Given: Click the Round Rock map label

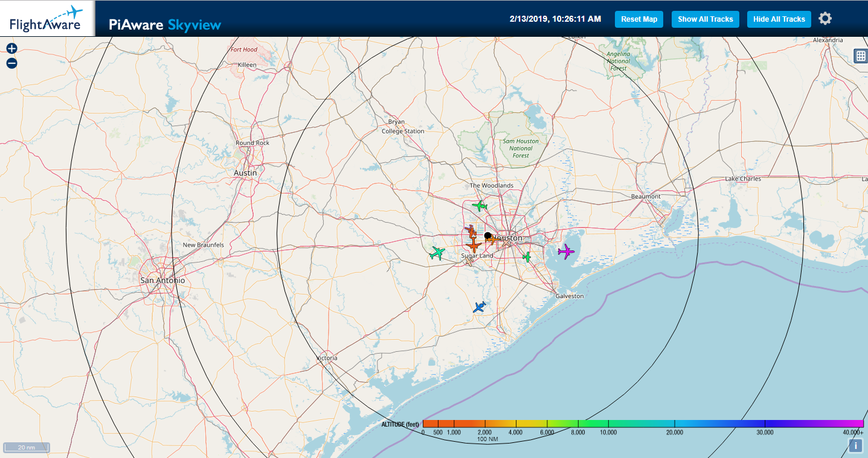Looking at the screenshot, I should (252, 143).
